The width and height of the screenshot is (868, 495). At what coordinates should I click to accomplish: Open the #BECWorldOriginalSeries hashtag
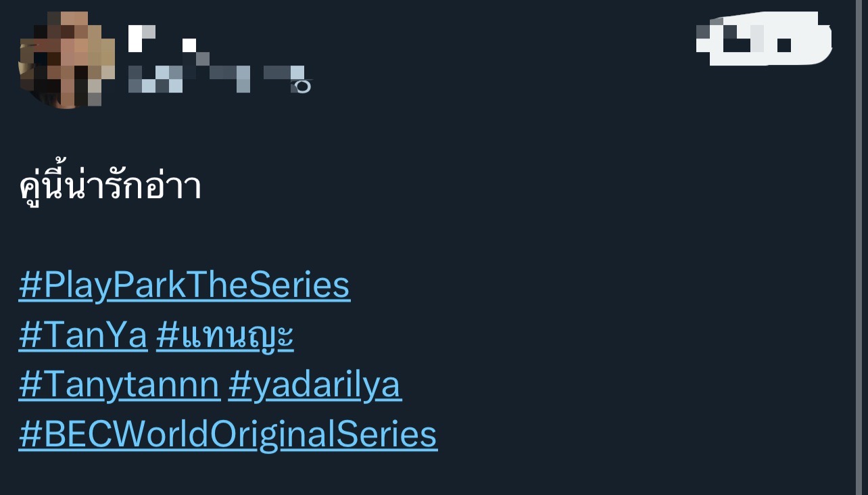228,435
